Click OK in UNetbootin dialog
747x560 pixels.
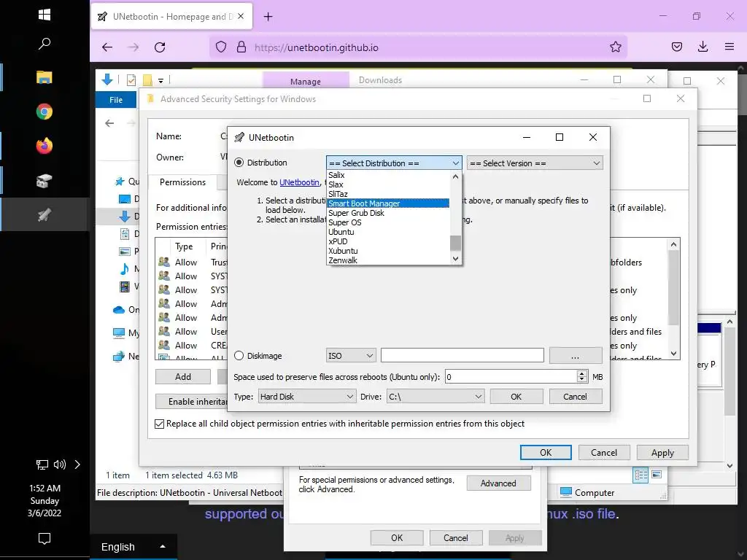516,397
